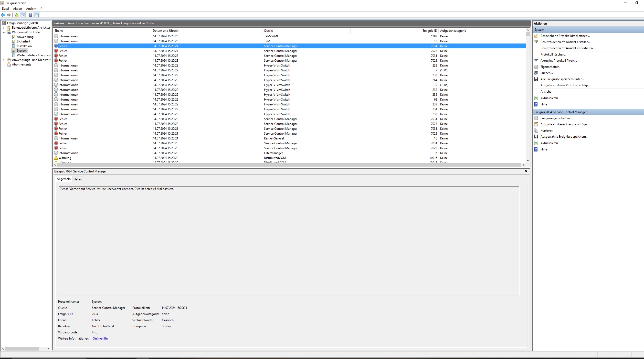The height and width of the screenshot is (359, 644).
Task: Open the 'Onlinehilfe' link
Action: [x=100, y=339]
